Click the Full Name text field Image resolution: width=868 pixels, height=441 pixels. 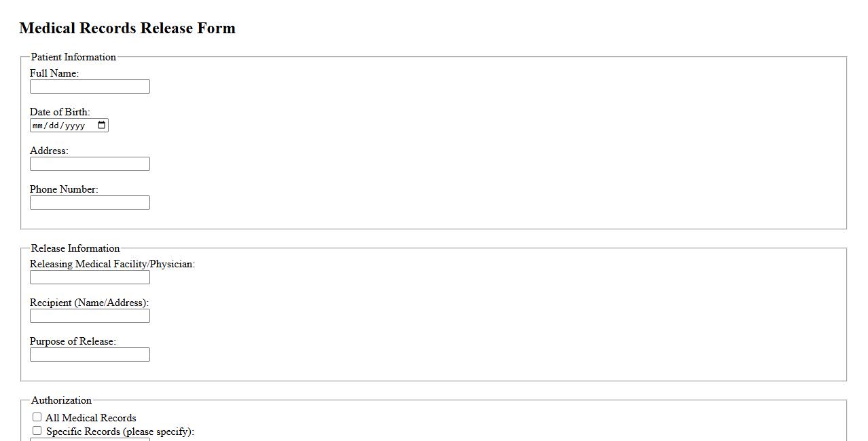(90, 87)
